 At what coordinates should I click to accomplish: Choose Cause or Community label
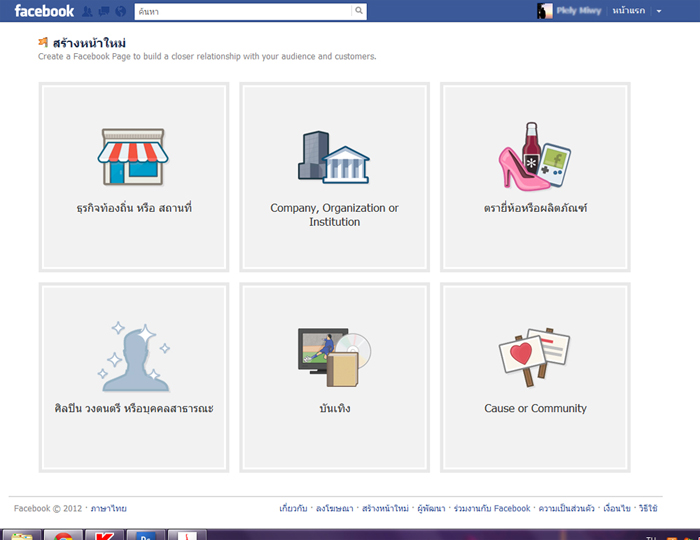[535, 408]
